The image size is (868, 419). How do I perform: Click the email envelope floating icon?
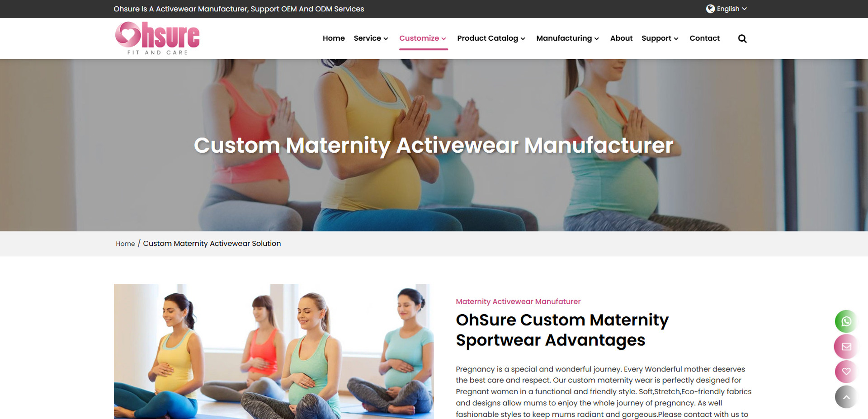[x=846, y=347]
